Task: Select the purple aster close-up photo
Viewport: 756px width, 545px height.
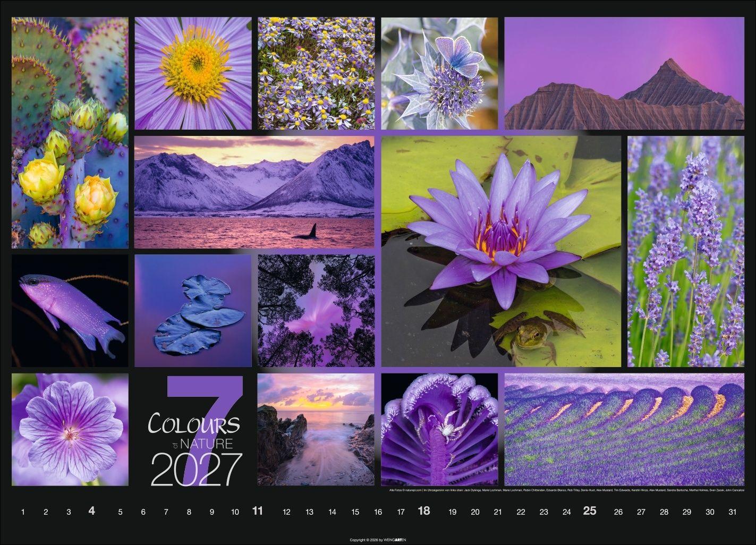Action: coord(193,73)
